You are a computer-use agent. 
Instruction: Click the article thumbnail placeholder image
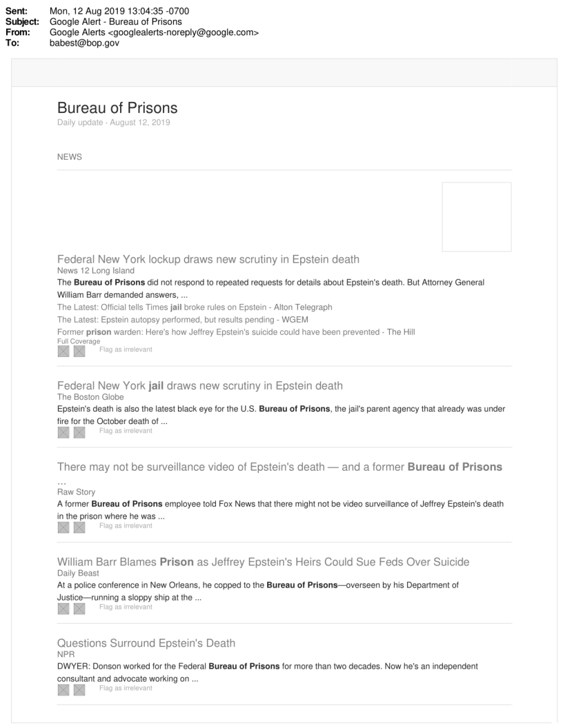tap(476, 216)
